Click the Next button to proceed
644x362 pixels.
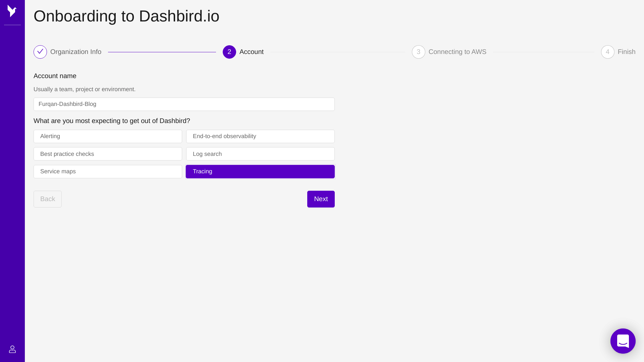click(321, 199)
